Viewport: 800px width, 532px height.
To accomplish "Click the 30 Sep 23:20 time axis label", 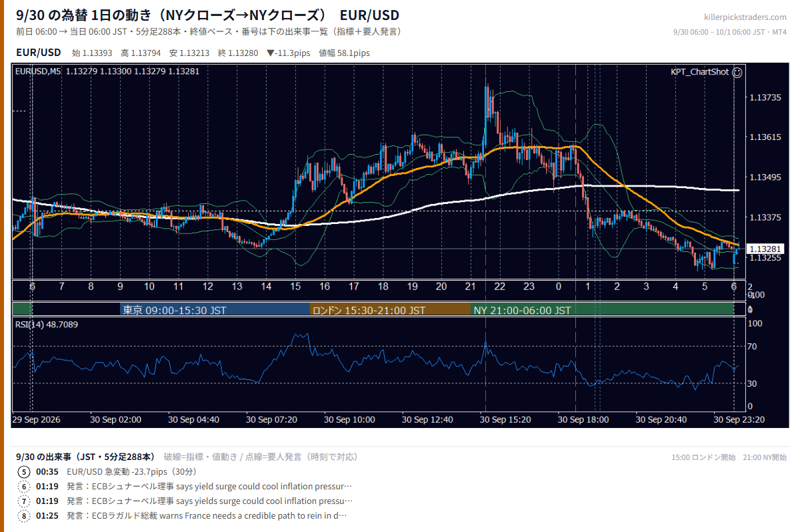I will coord(740,420).
